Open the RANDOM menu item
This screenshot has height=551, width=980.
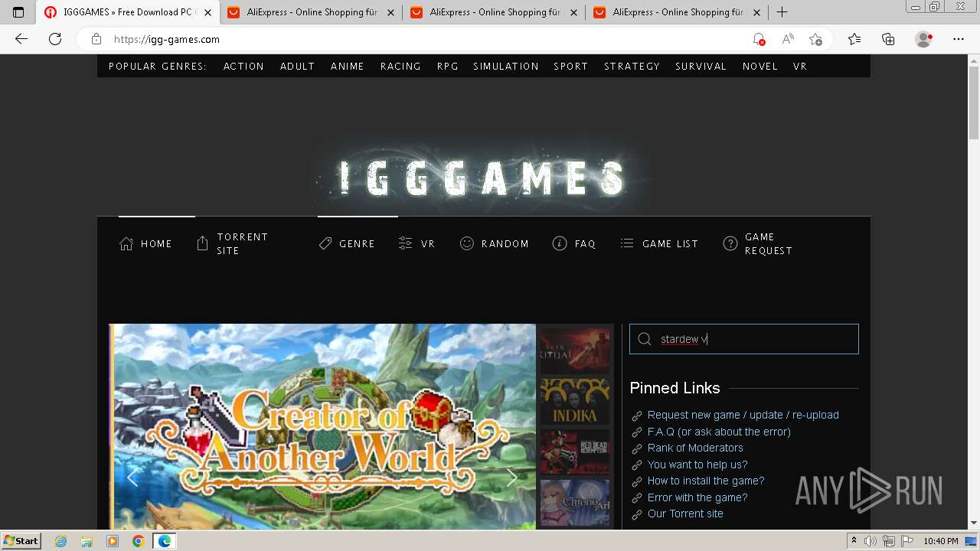pyautogui.click(x=494, y=243)
